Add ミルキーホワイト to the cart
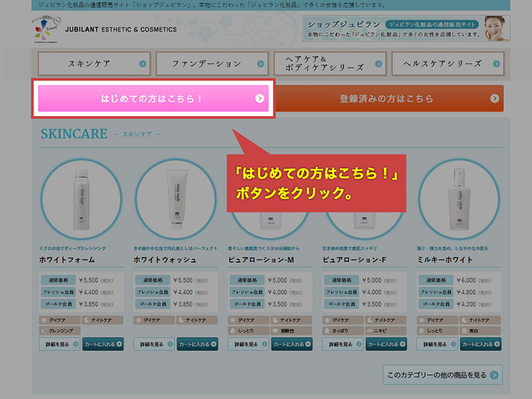Screen dimensions: 532x399 pyautogui.click(x=480, y=344)
